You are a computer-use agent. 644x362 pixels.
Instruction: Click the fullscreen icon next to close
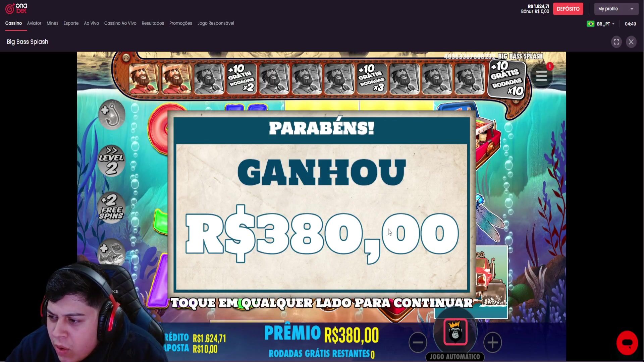coord(616,42)
